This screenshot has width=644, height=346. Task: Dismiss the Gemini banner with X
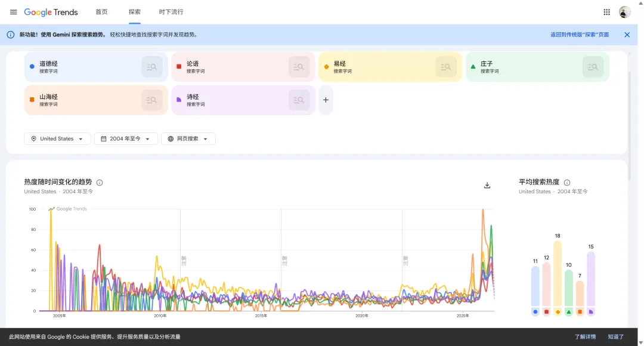pyautogui.click(x=627, y=35)
